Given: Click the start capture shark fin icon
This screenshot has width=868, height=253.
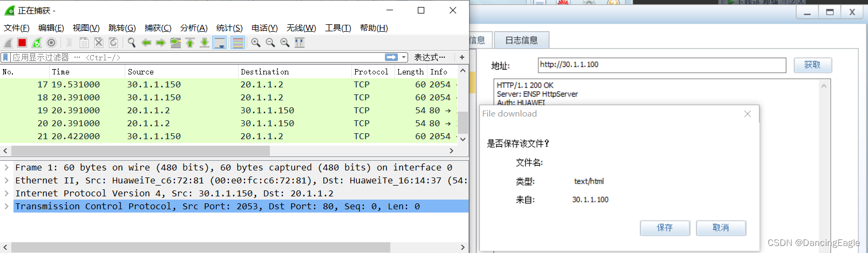Looking at the screenshot, I should (8, 43).
